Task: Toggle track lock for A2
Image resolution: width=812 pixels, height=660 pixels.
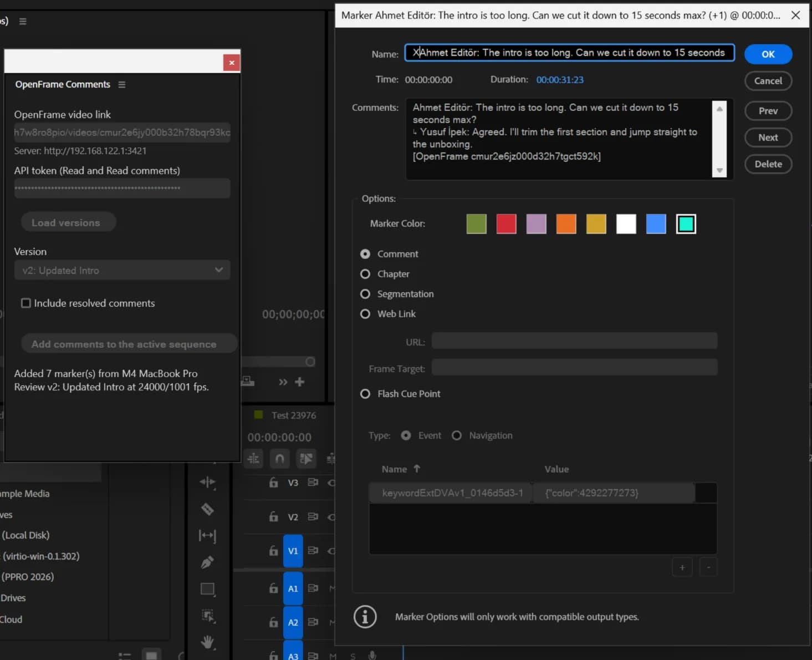Action: tap(273, 622)
